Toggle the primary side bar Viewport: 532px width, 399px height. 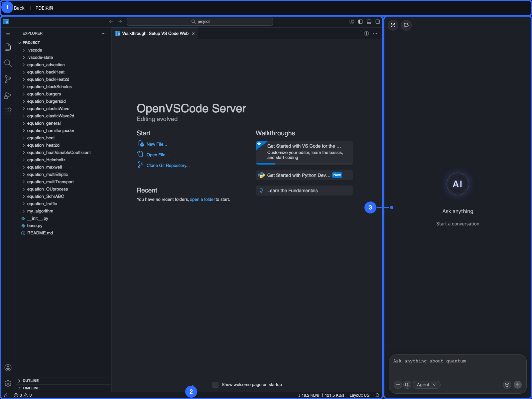(360, 22)
